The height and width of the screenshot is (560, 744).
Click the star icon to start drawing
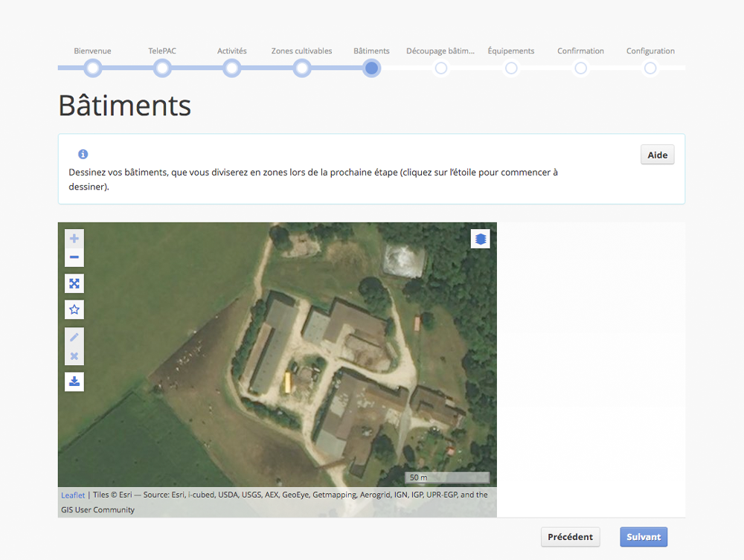(74, 309)
